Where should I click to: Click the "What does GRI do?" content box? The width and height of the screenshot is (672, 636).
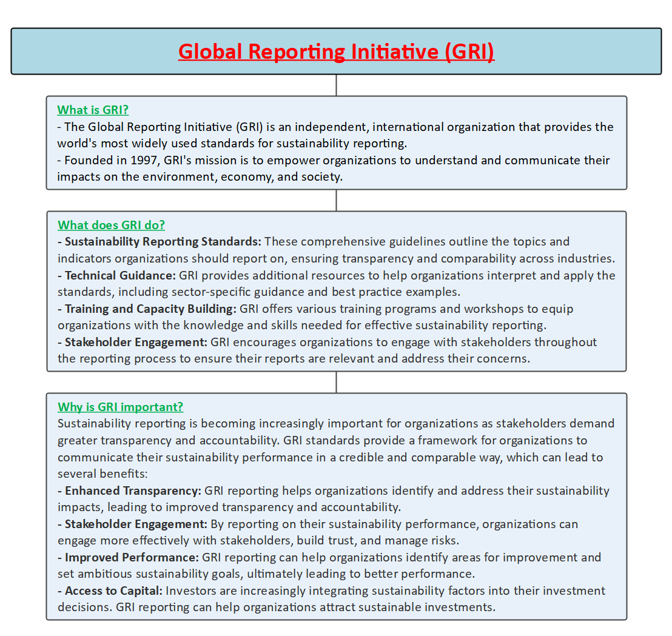click(336, 291)
